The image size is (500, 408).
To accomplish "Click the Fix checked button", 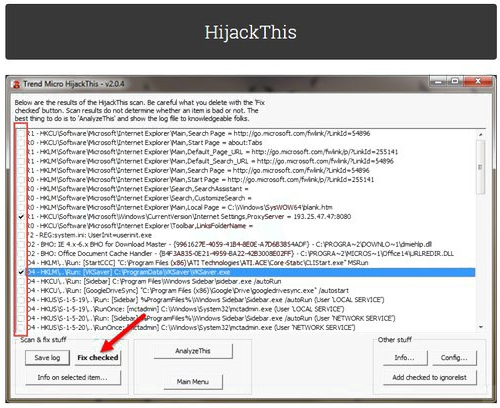I will (x=98, y=358).
